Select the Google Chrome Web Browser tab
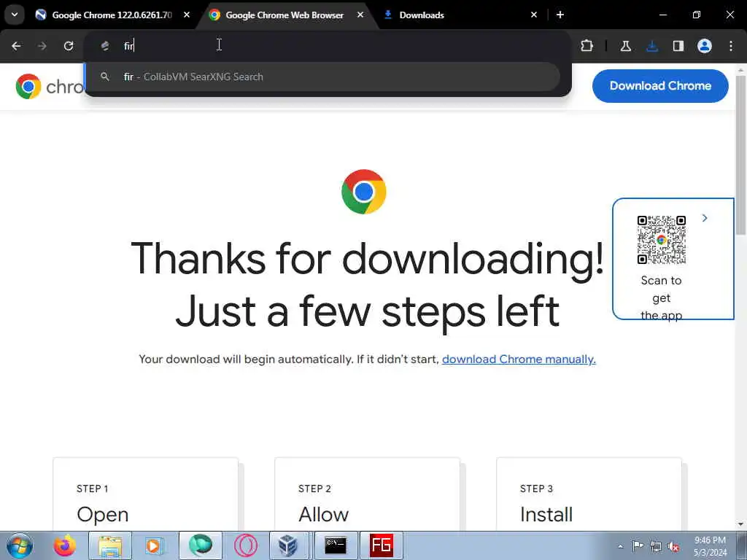 pos(284,15)
